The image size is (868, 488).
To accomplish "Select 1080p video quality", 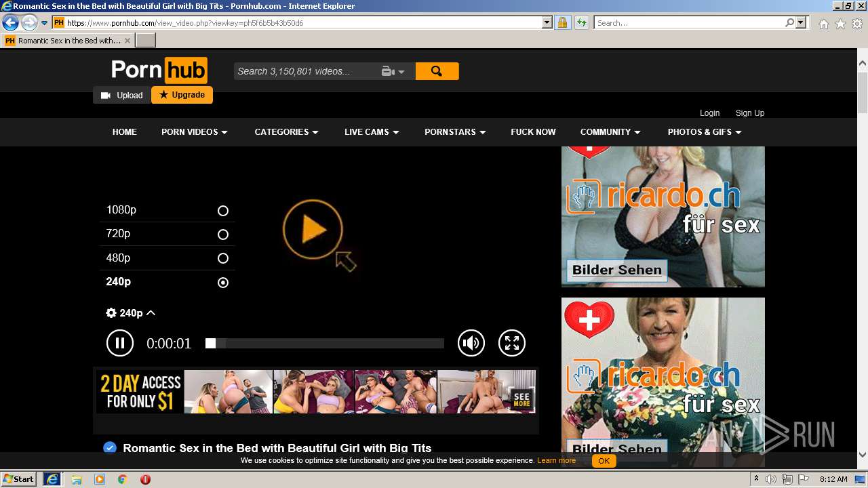I will [x=167, y=210].
